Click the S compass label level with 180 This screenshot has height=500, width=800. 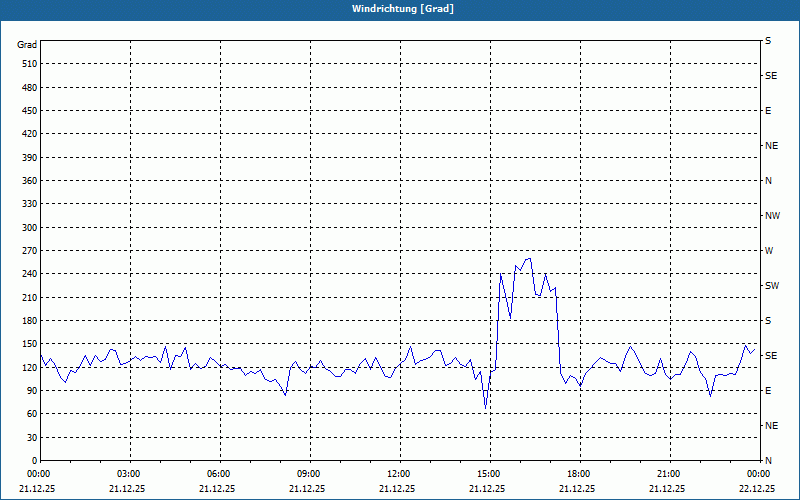(x=768, y=321)
